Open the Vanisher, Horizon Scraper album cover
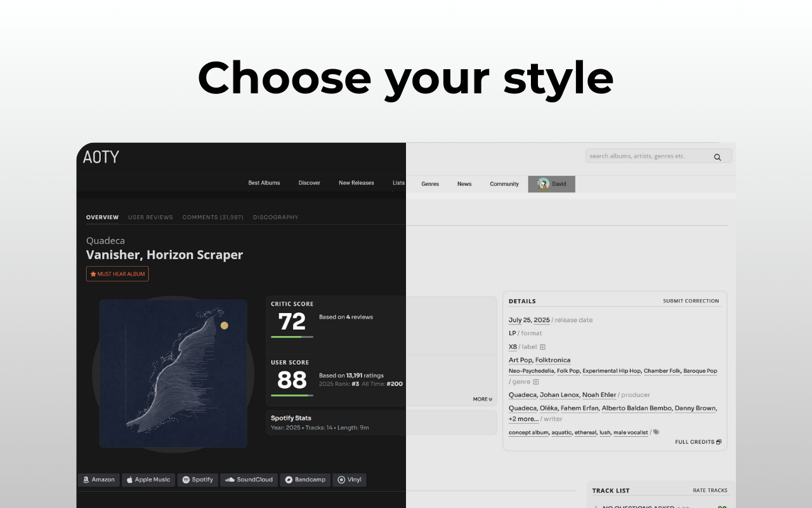Viewport: 812px width, 508px height. pyautogui.click(x=173, y=373)
